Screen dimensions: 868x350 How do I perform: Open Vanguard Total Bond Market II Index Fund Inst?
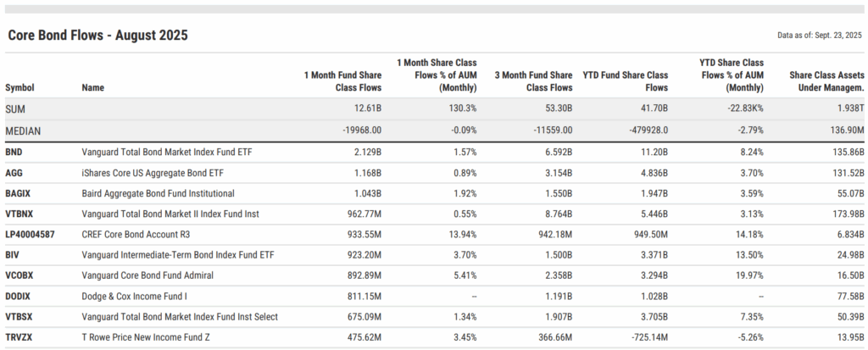(170, 214)
